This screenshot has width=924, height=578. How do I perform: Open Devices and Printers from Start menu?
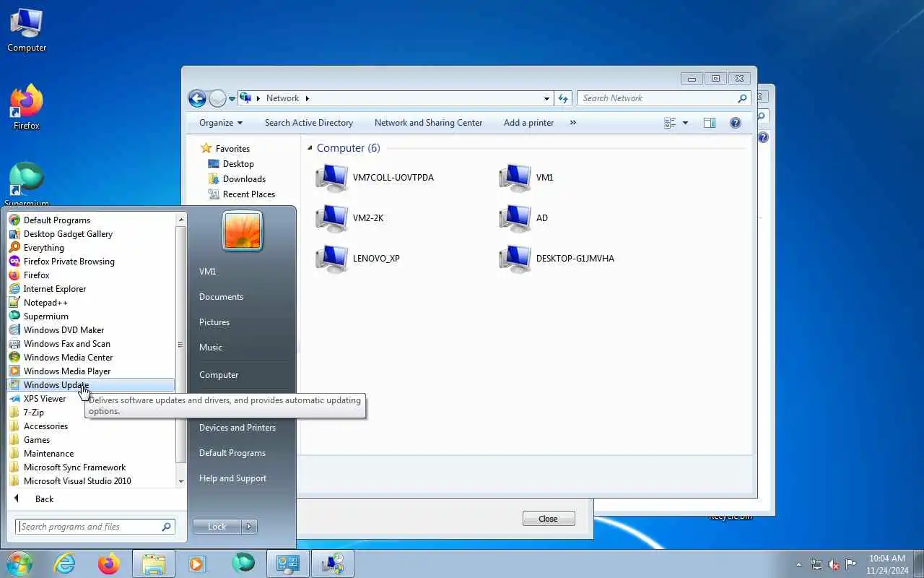point(237,428)
